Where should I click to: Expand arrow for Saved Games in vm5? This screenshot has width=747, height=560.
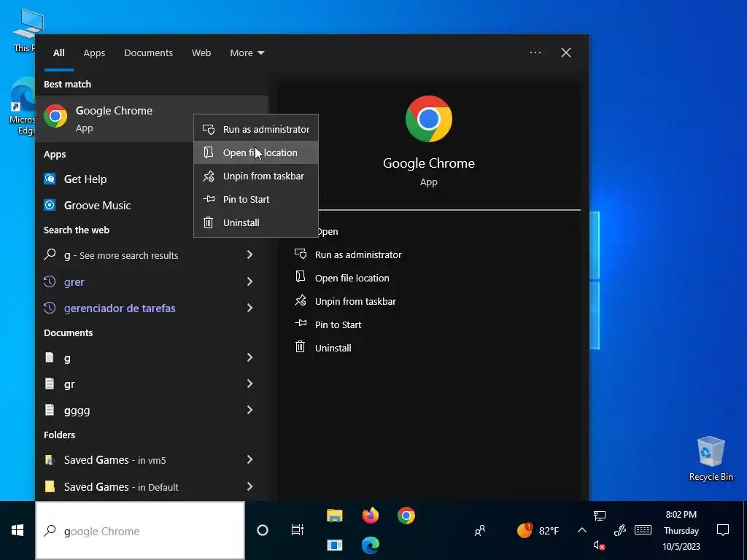pos(249,459)
